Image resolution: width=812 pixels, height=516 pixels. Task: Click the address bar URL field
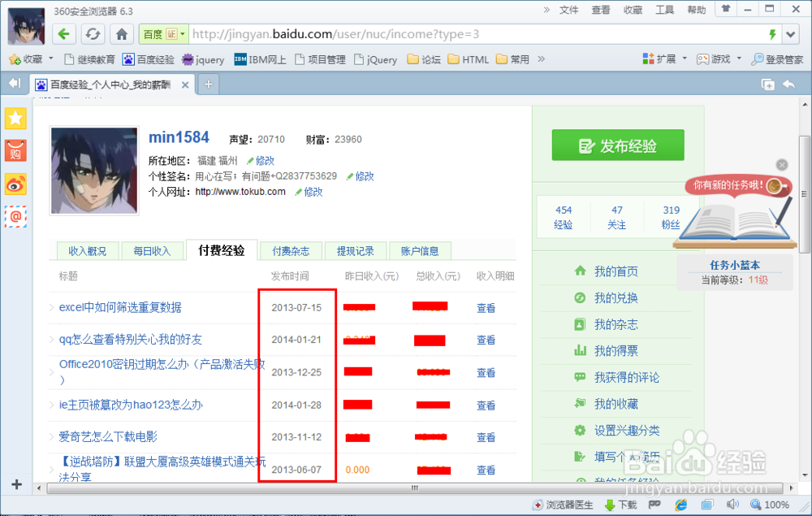pos(477,34)
